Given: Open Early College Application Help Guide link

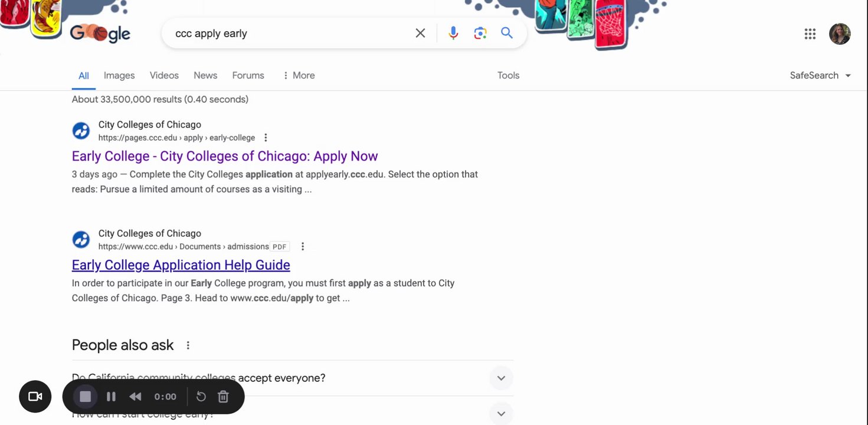Looking at the screenshot, I should coord(181,265).
